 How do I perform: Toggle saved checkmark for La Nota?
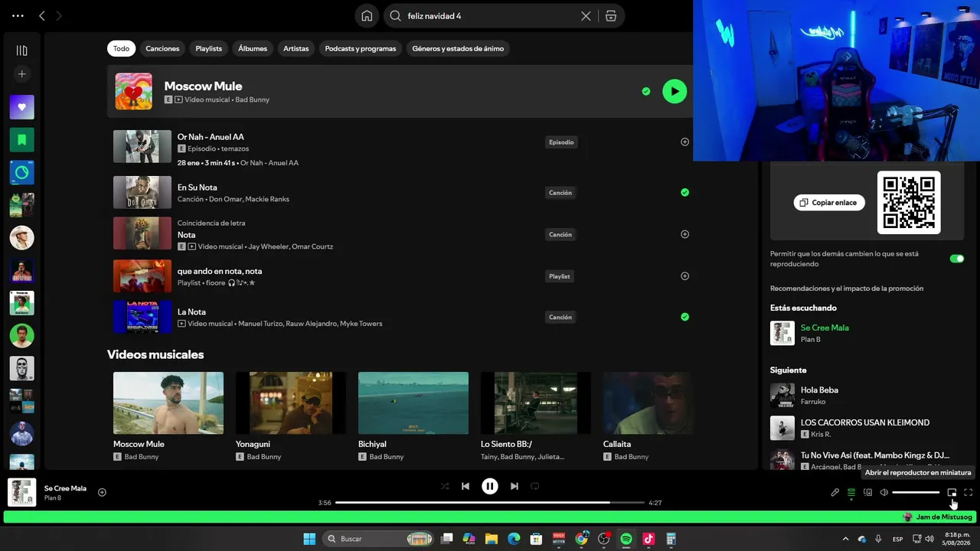[x=684, y=317]
